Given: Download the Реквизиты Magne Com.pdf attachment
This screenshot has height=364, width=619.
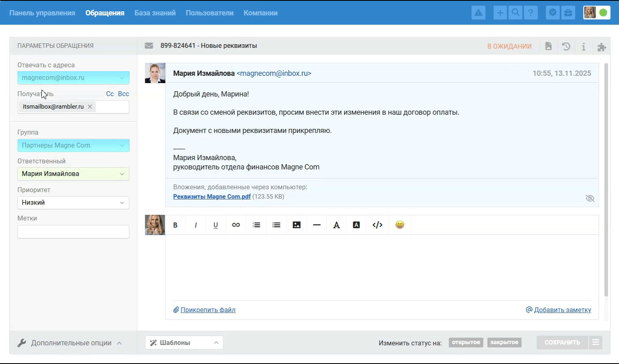Looking at the screenshot, I should (x=212, y=197).
